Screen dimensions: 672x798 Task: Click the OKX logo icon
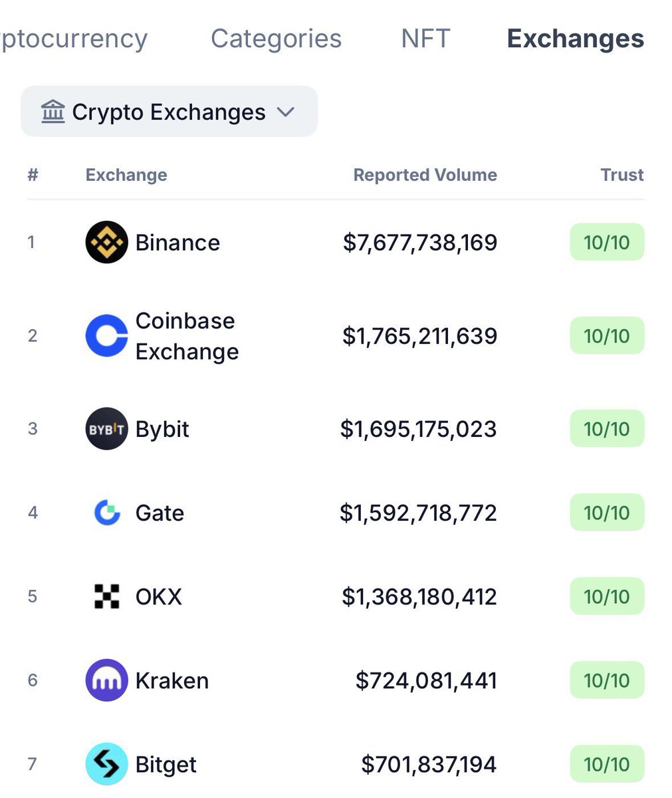pyautogui.click(x=106, y=597)
